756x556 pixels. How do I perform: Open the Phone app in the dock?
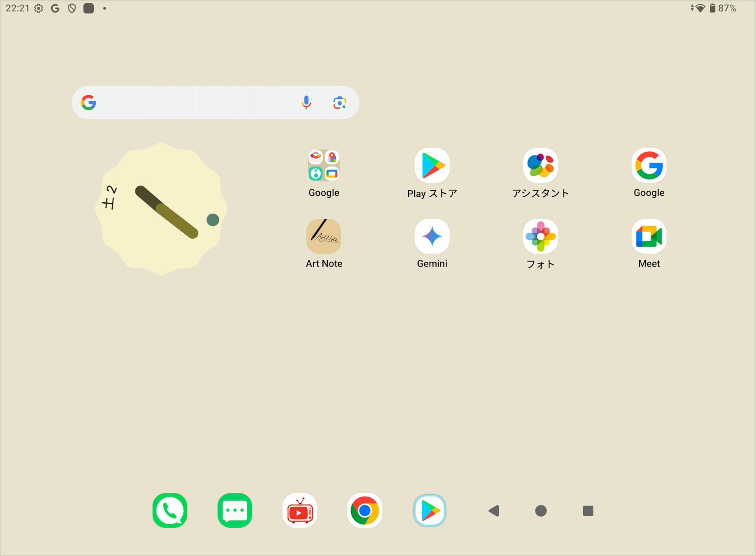tap(170, 510)
